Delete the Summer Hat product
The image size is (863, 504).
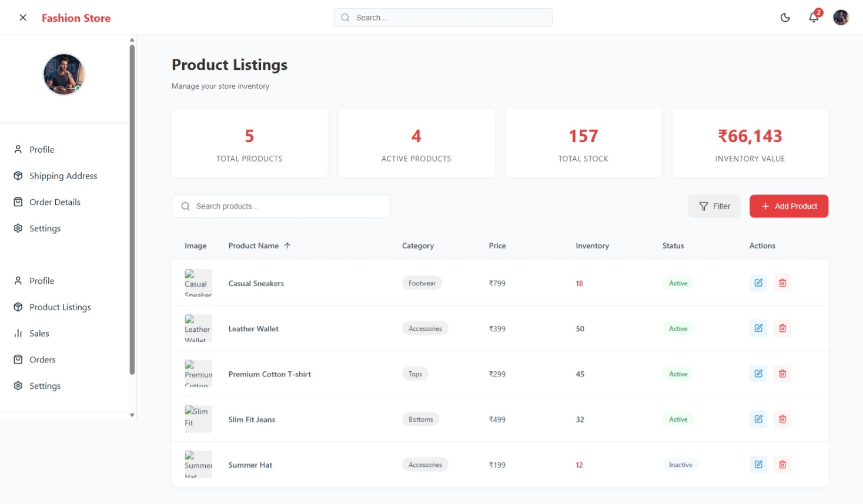[x=782, y=465]
